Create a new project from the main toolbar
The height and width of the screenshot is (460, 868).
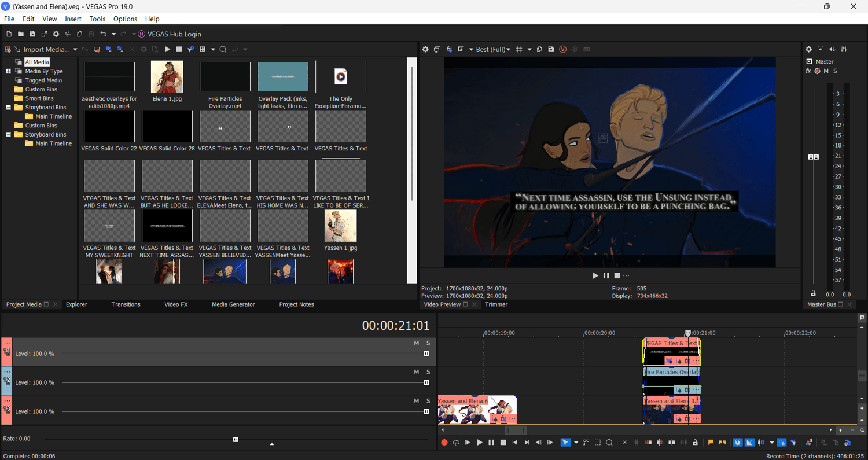coord(9,34)
